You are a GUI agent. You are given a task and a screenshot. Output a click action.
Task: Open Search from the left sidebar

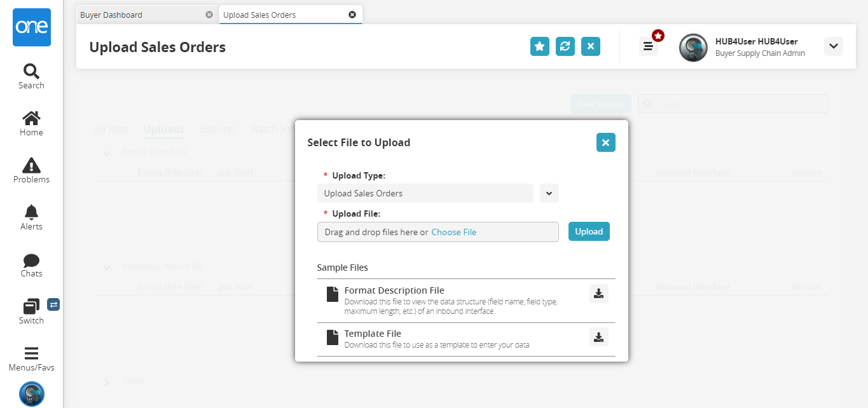(31, 76)
